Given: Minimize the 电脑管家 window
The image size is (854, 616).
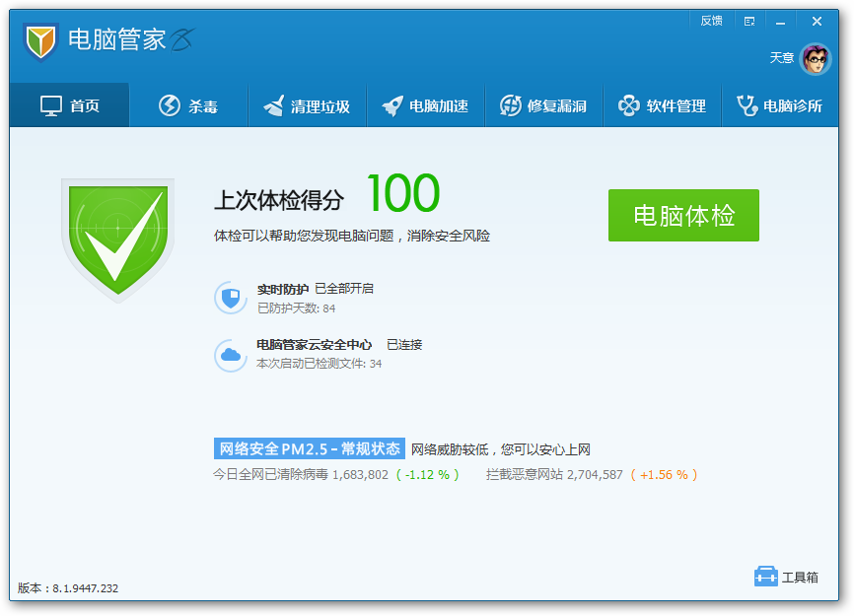Looking at the screenshot, I should (780, 22).
